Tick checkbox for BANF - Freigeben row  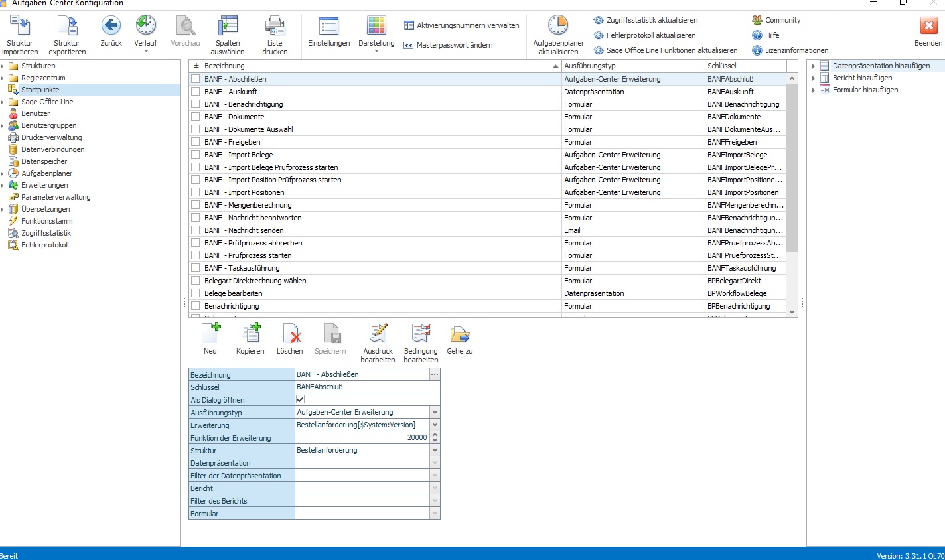tap(195, 141)
